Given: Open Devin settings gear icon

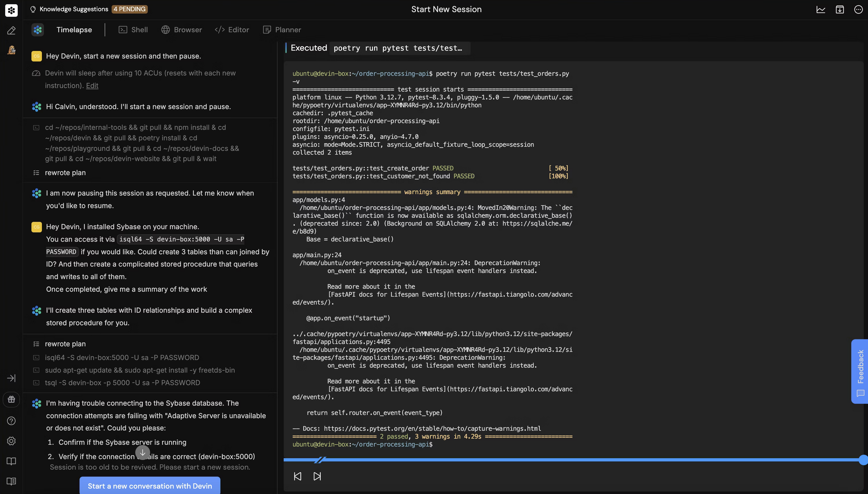Looking at the screenshot, I should click(x=11, y=441).
